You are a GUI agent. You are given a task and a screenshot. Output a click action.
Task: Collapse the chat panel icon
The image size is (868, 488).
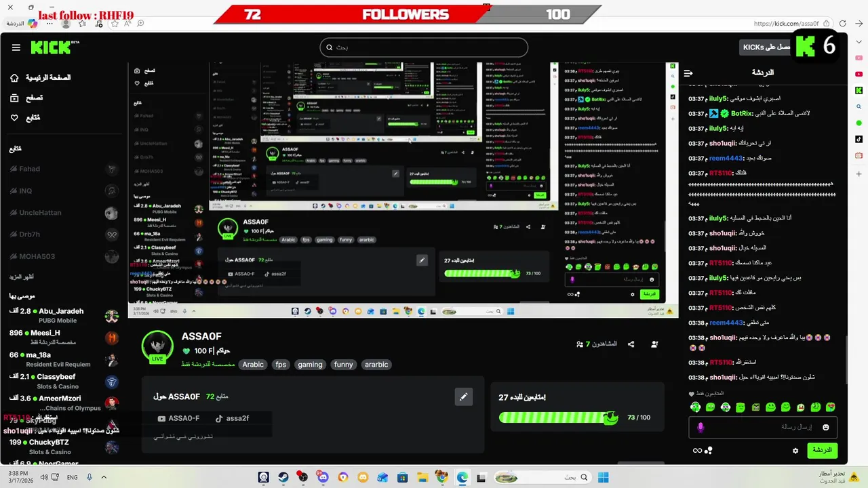tap(688, 73)
